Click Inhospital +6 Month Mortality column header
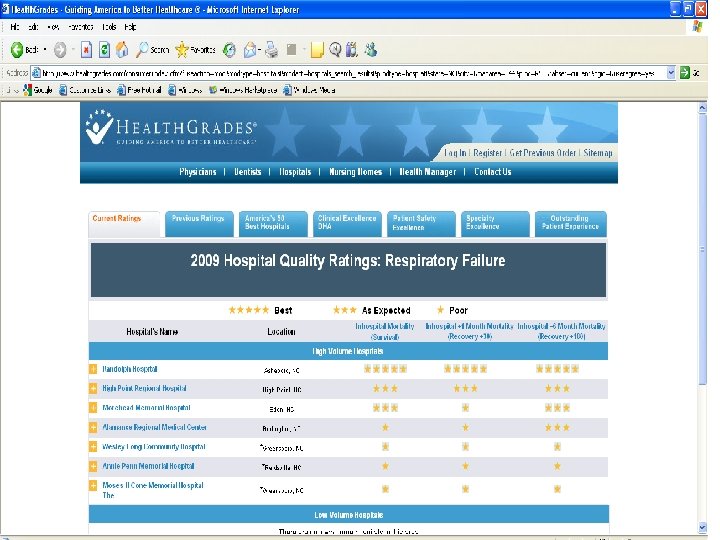 pos(561,331)
